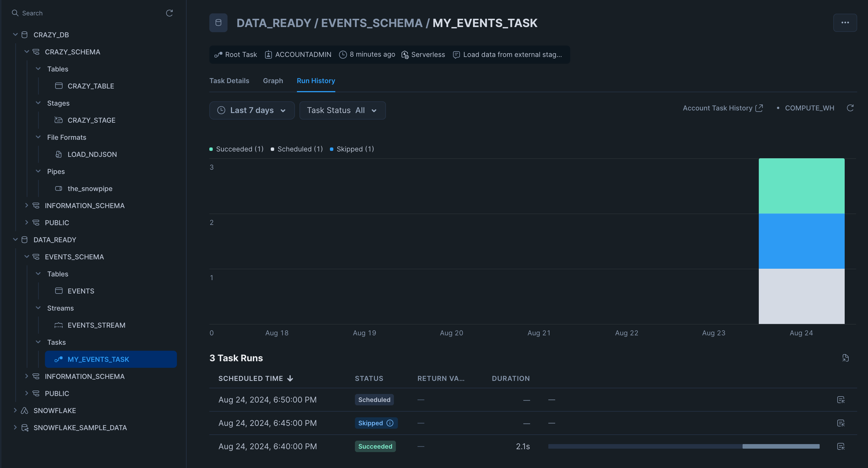Switch to the Graph tab
The image size is (868, 468).
(273, 81)
